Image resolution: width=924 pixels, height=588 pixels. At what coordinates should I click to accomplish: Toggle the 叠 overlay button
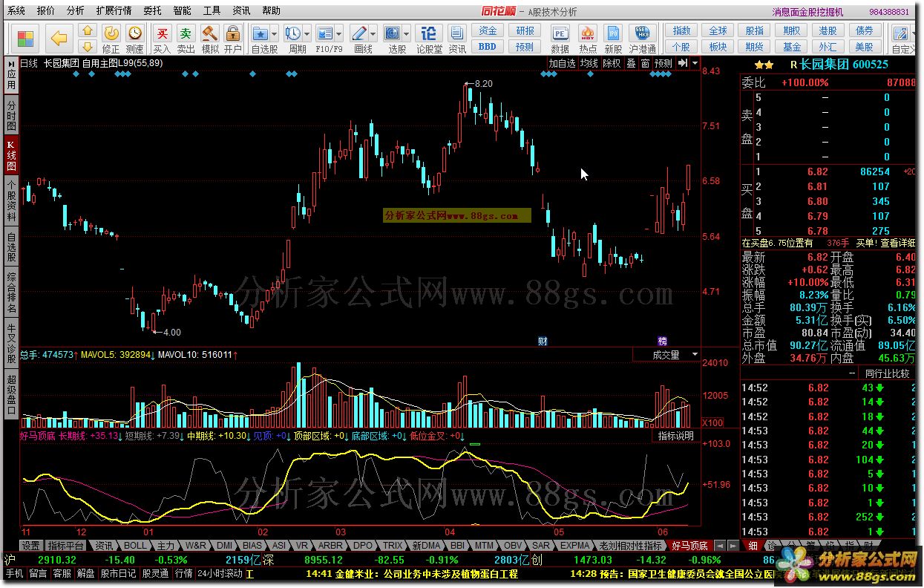(x=631, y=63)
